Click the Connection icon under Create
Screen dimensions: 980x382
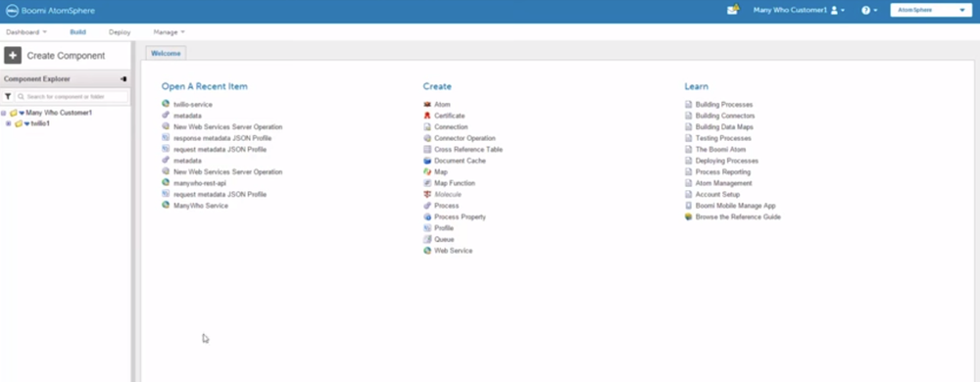pyautogui.click(x=427, y=127)
